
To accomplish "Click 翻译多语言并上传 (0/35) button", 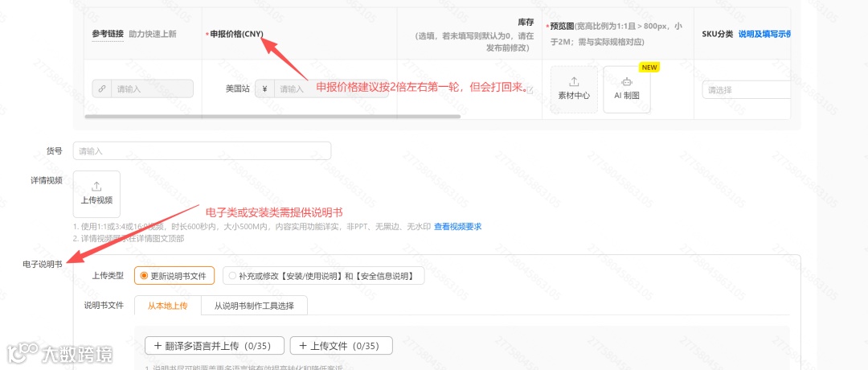I will pyautogui.click(x=215, y=346).
